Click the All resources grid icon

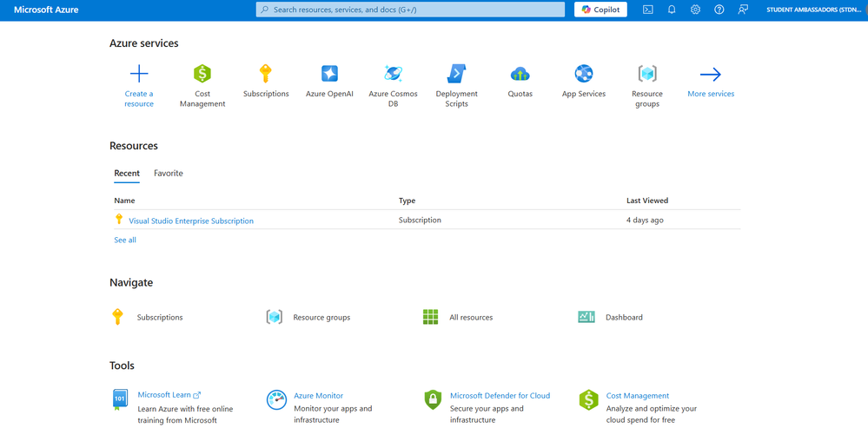pos(431,317)
